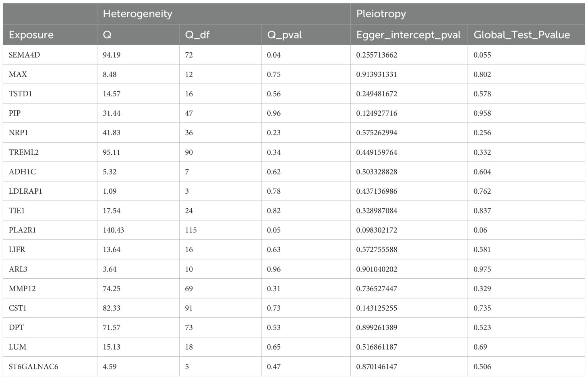588x379 pixels.
Task: Click Egger p-value 0.913931331
Action: click(x=377, y=74)
